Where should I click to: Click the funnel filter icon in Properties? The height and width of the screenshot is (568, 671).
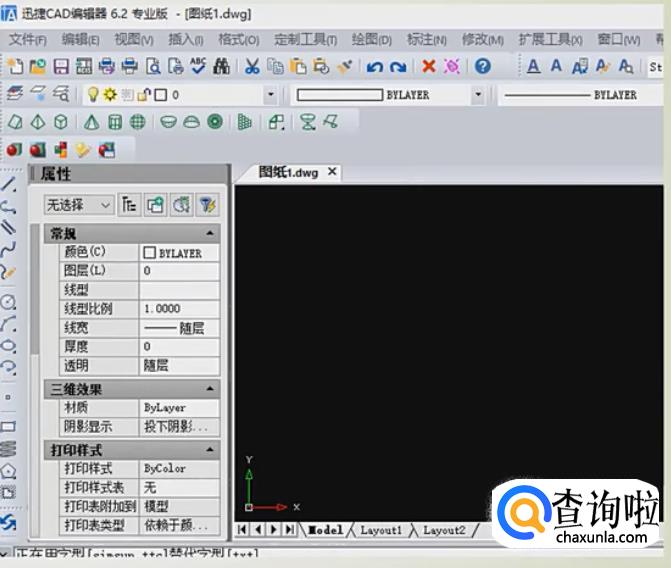pos(208,205)
